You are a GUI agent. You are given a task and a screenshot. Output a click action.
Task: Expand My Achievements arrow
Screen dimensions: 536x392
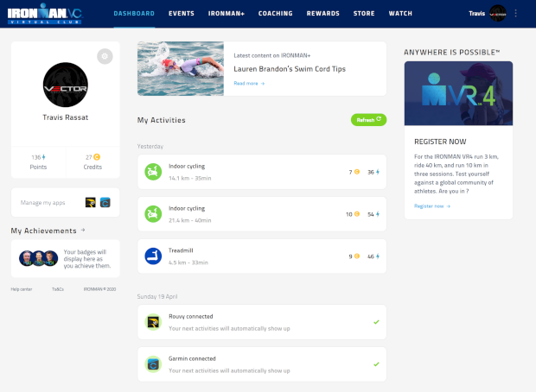click(83, 231)
